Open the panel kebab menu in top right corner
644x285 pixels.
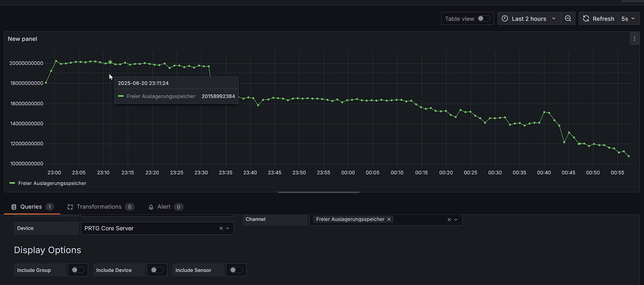point(634,38)
